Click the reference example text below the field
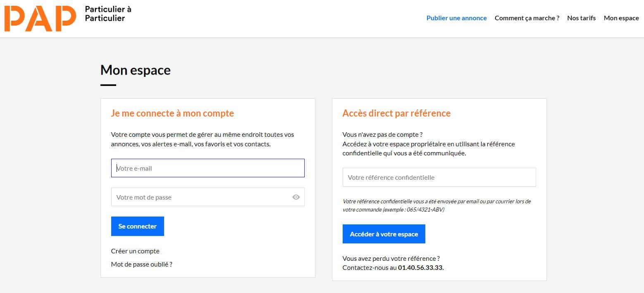The height and width of the screenshot is (293, 644). tap(436, 205)
